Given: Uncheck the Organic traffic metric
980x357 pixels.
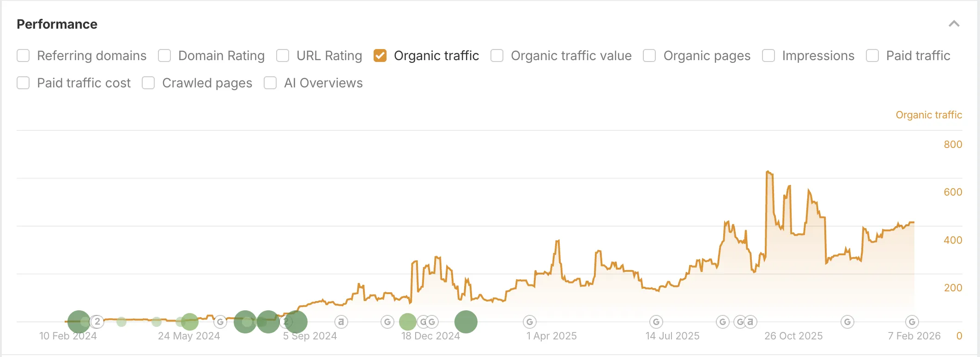Looking at the screenshot, I should [x=381, y=55].
